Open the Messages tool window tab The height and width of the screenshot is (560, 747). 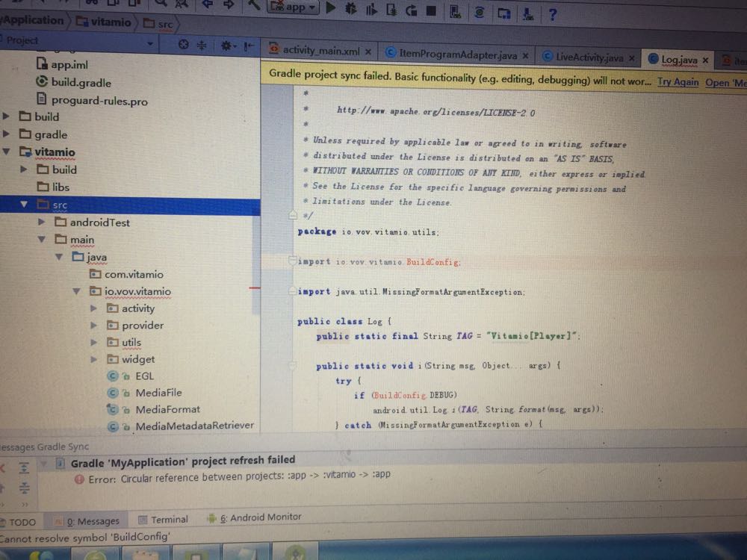87,521
